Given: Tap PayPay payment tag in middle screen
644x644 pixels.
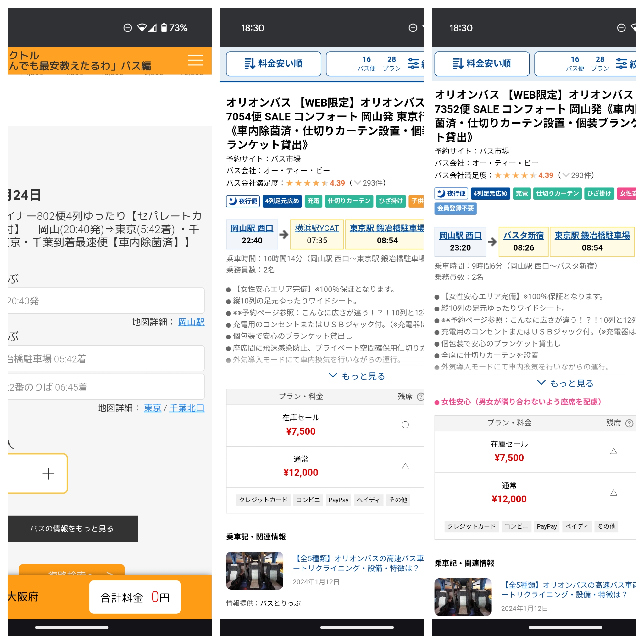Looking at the screenshot, I should (338, 500).
